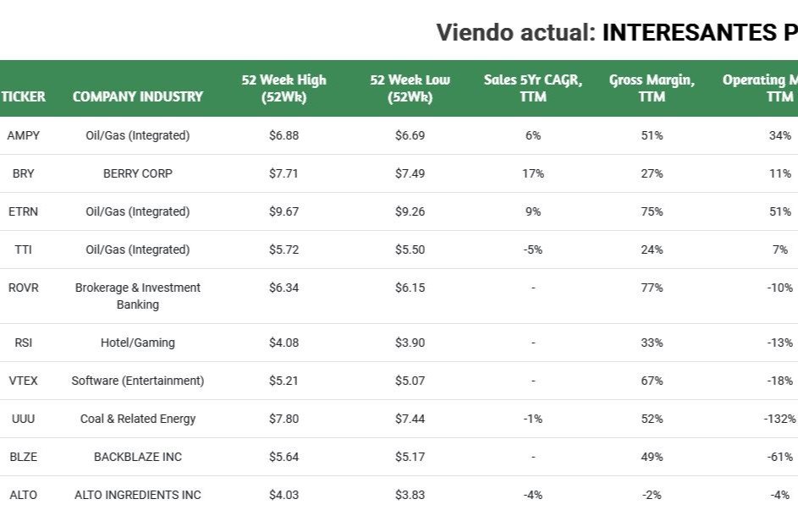This screenshot has width=798, height=532.
Task: Sort by the TICKER column header
Action: click(24, 96)
